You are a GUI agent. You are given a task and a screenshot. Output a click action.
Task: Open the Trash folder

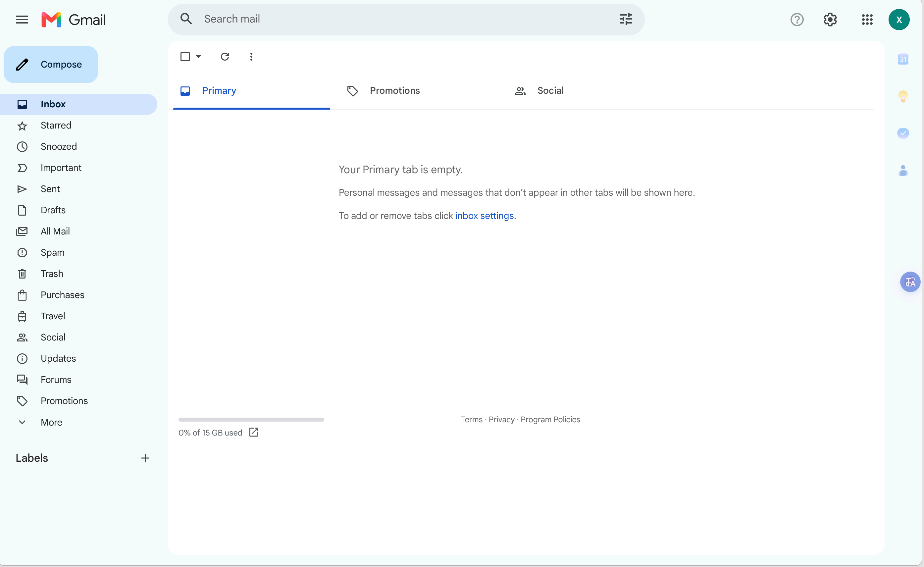coord(79,274)
